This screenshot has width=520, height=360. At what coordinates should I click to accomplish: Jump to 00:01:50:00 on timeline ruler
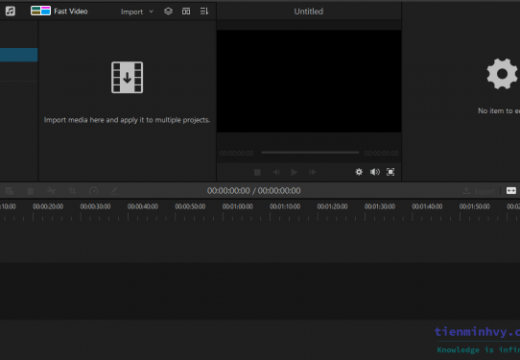pyautogui.click(x=475, y=207)
